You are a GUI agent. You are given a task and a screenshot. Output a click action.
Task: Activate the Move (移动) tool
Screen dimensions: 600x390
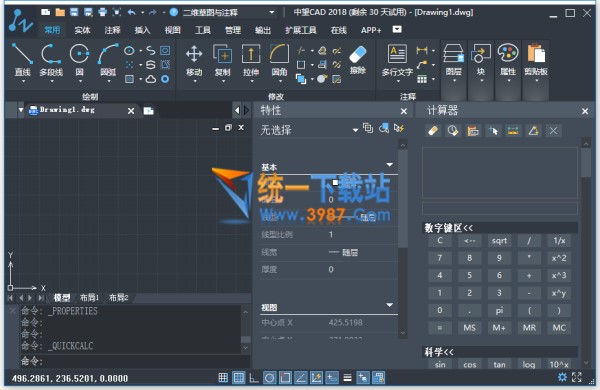(x=194, y=59)
